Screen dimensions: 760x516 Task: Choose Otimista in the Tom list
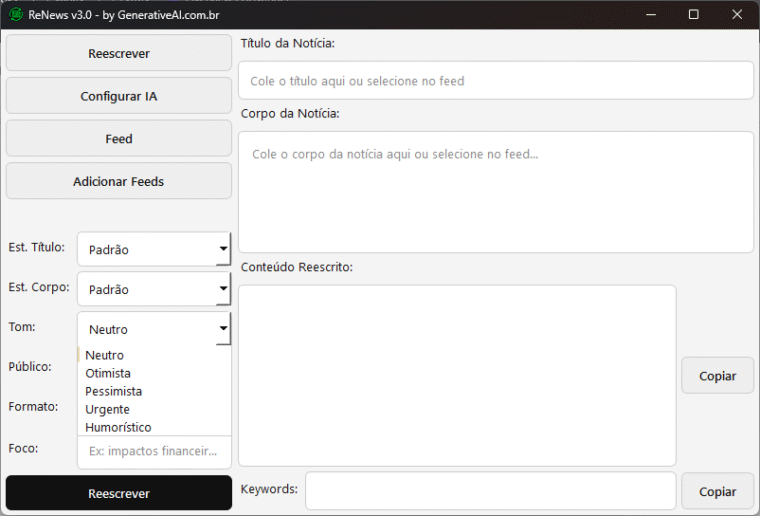108,373
